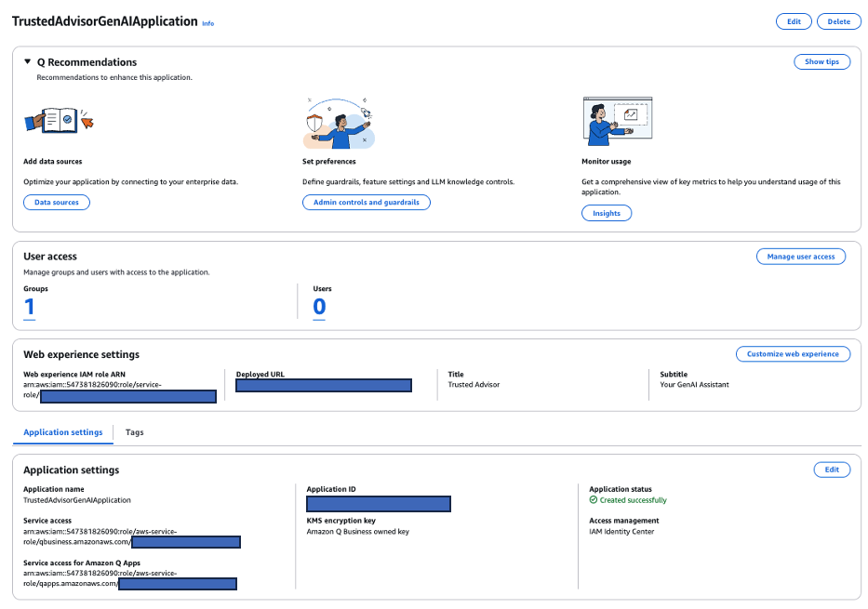Select the Monitor usage heading

pos(607,162)
